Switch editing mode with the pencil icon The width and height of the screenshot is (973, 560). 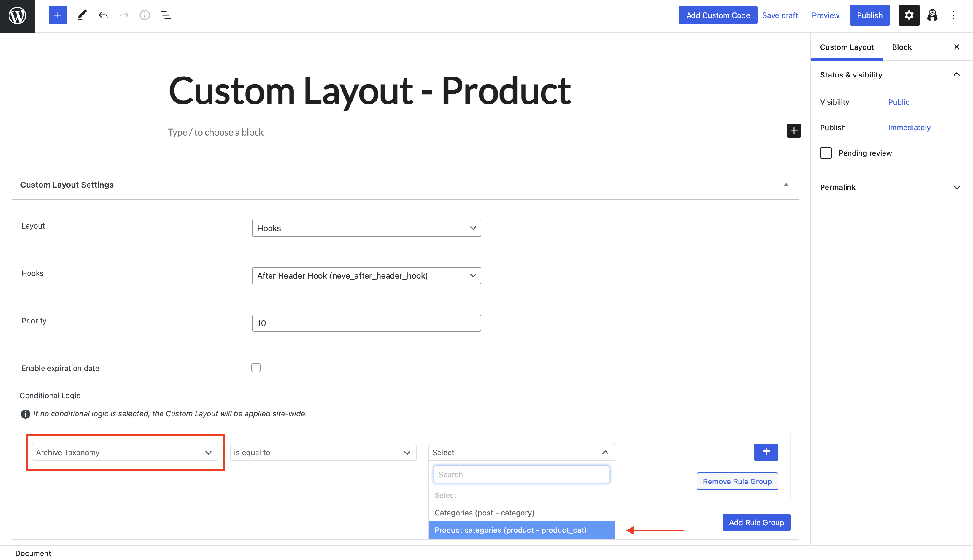tap(81, 15)
